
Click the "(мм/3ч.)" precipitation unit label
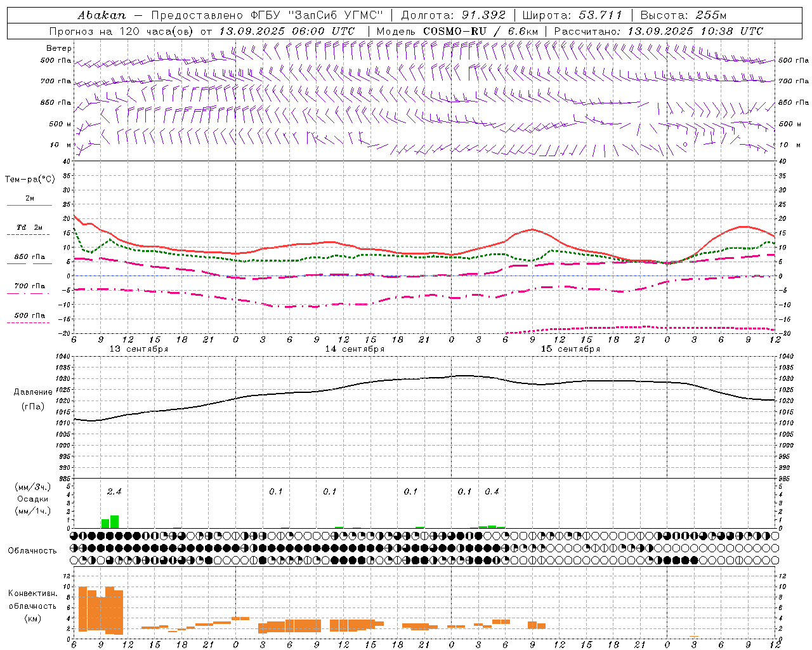pos(32,487)
